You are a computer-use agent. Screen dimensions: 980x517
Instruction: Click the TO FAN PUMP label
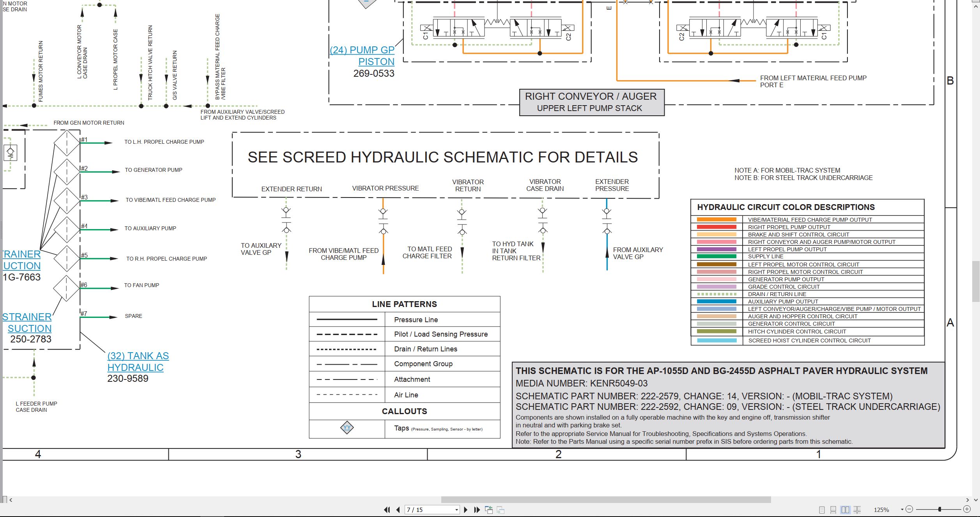[142, 285]
